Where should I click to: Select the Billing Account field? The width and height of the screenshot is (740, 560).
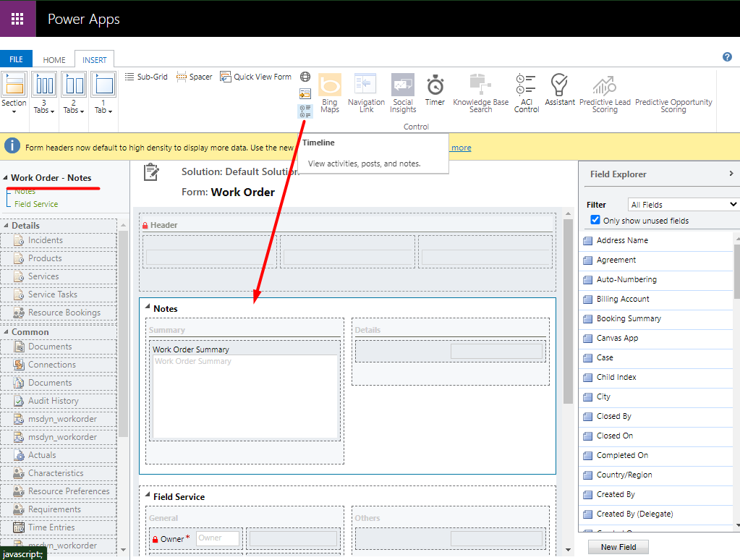(656, 299)
